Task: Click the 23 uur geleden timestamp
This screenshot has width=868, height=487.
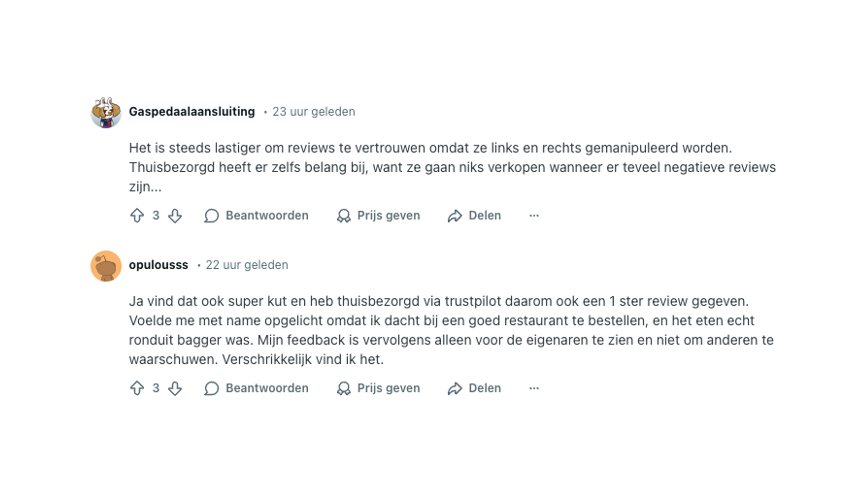Action: point(313,112)
